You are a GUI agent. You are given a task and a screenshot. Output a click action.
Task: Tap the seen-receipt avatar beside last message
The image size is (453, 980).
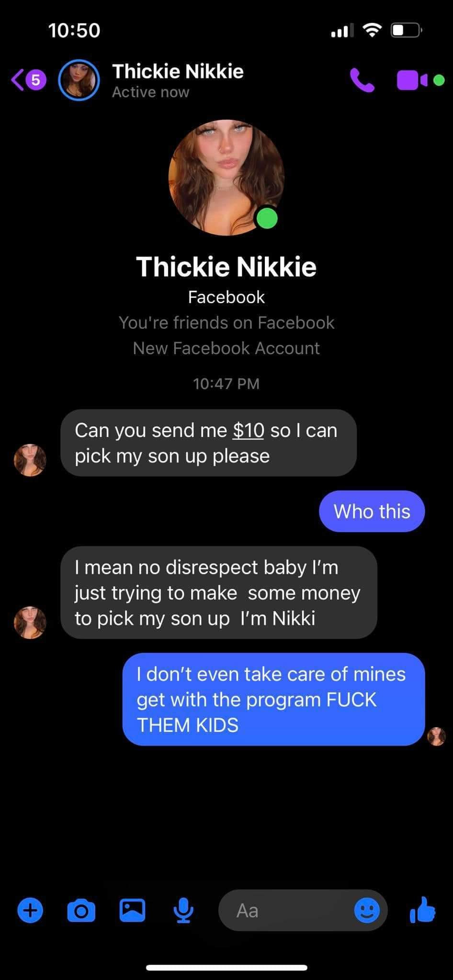pos(436,736)
